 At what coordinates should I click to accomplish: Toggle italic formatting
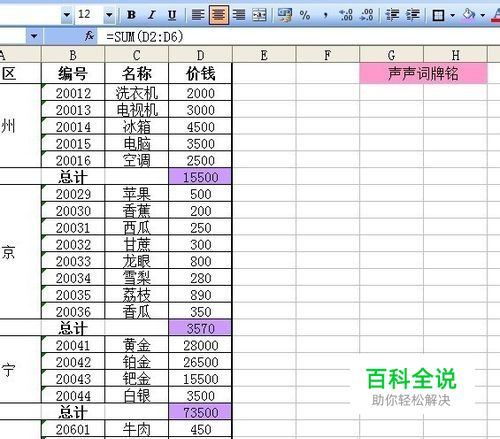tap(152, 15)
